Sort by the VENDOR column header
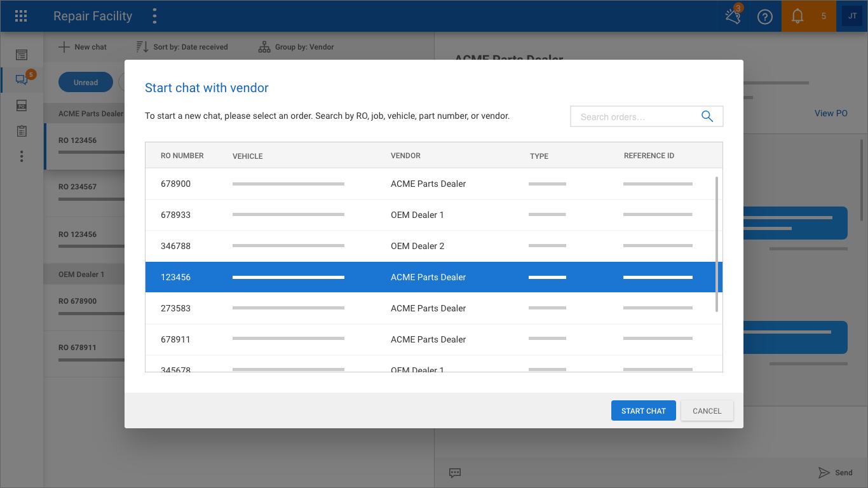The image size is (868, 488). 405,156
